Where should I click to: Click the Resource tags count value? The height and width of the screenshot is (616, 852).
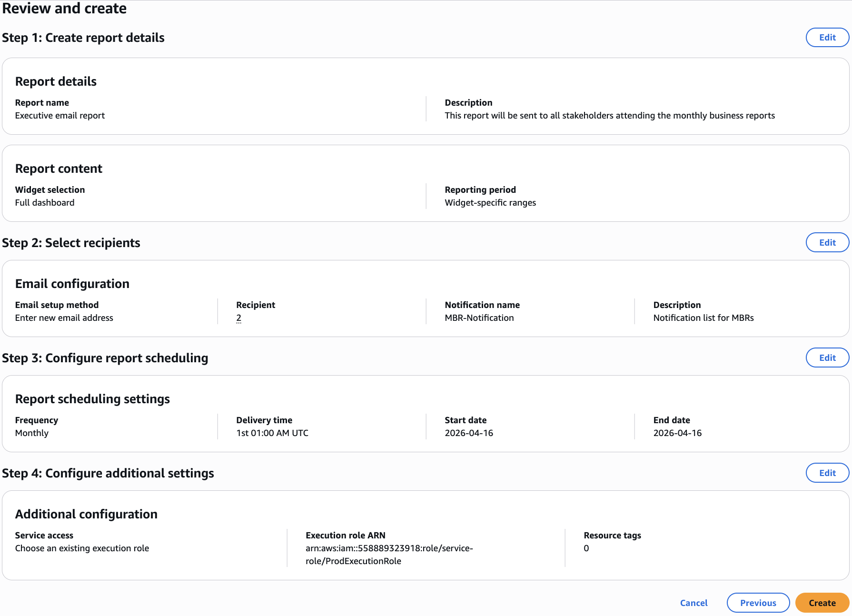coord(586,548)
